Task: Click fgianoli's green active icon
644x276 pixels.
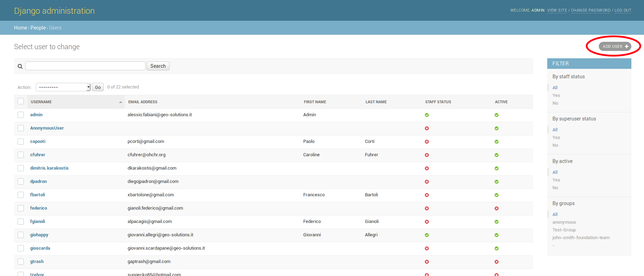Action: pyautogui.click(x=496, y=222)
